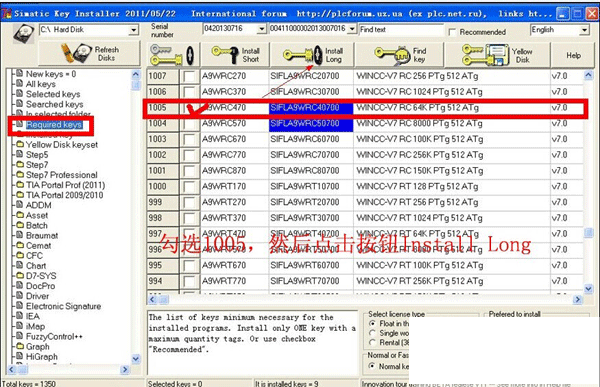The width and height of the screenshot is (600, 387).
Task: Open the C:\ Hard Disk drive dropdown
Action: (x=134, y=30)
